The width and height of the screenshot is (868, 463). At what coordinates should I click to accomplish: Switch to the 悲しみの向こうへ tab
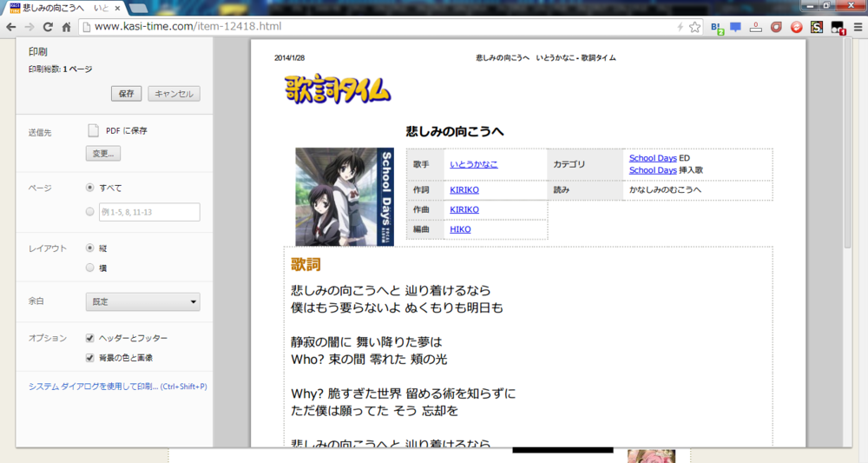(x=63, y=9)
